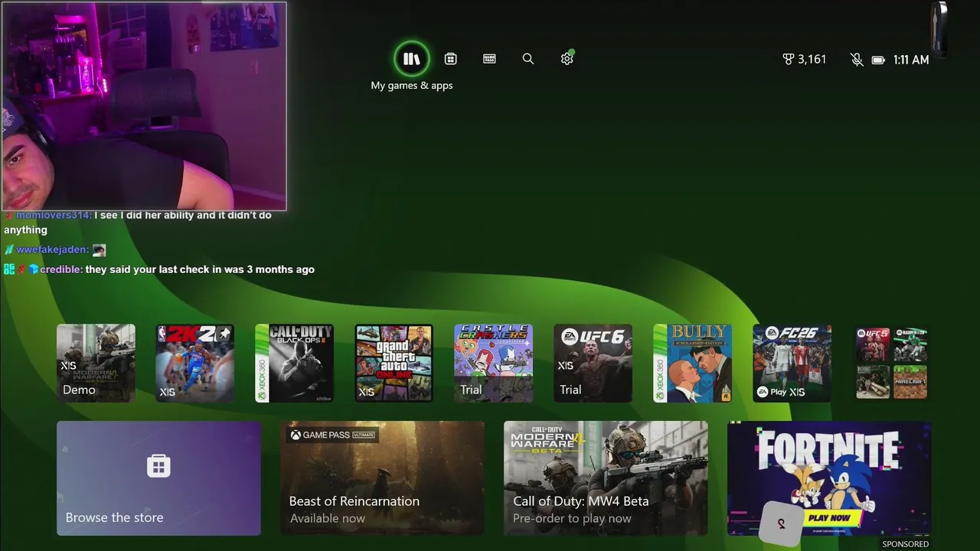The height and width of the screenshot is (551, 980).
Task: Open the Settings gear icon
Action: pyautogui.click(x=567, y=59)
